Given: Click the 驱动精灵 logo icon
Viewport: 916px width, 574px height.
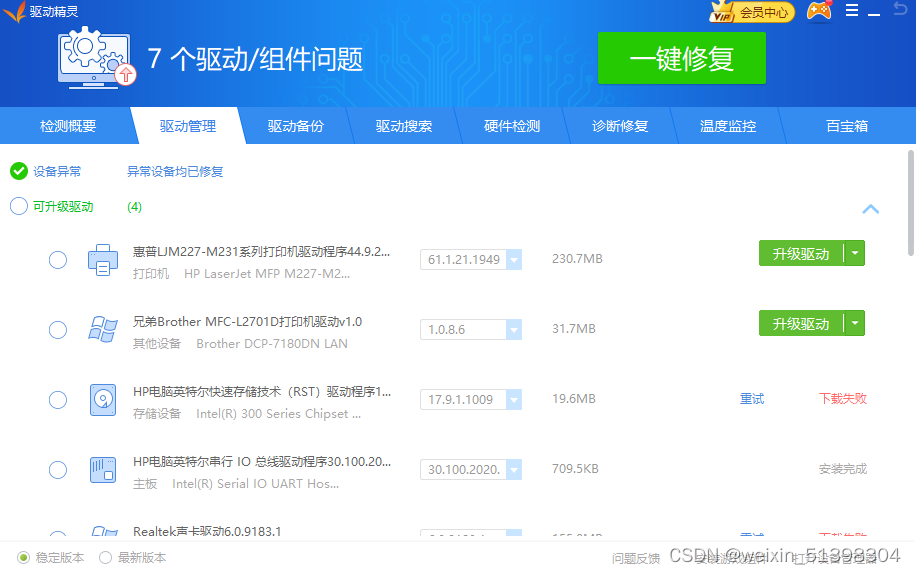Looking at the screenshot, I should point(15,11).
